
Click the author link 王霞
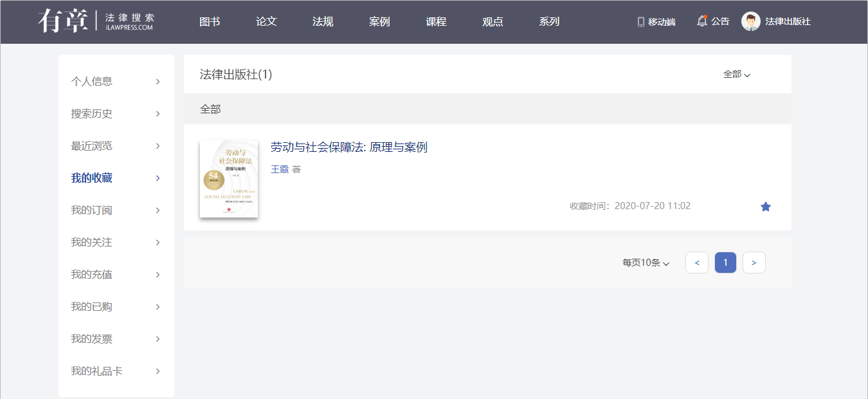click(279, 169)
